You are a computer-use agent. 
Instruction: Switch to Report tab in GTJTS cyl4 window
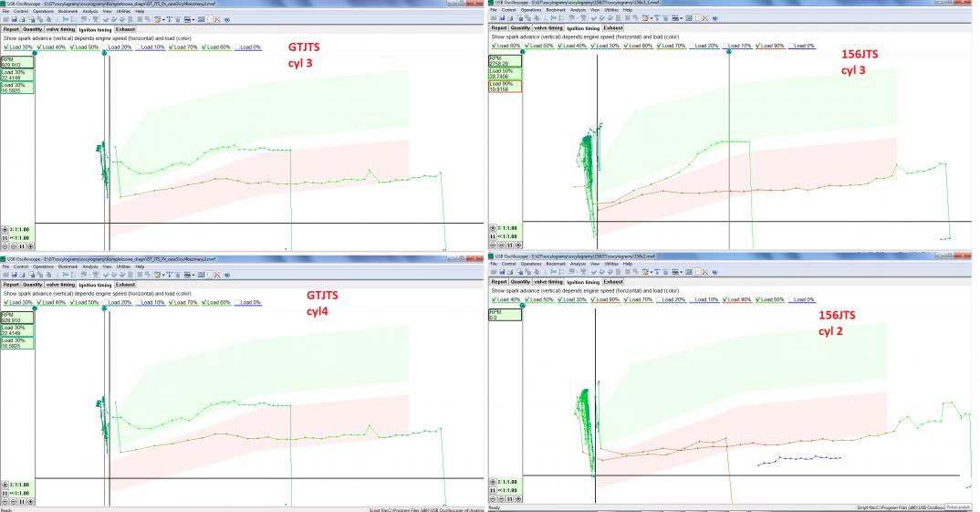11,285
